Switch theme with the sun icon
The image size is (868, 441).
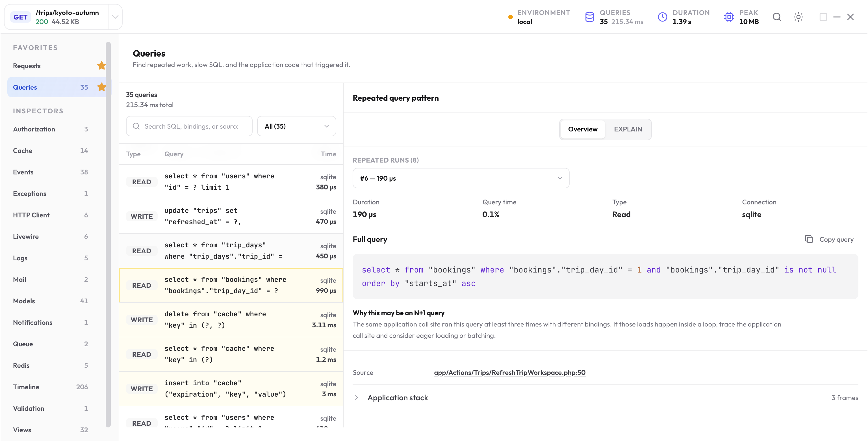(798, 17)
